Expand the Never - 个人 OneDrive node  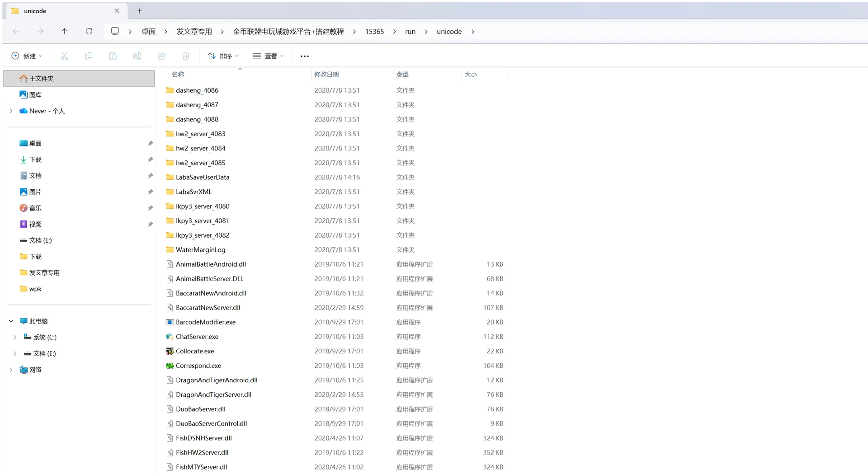11,111
